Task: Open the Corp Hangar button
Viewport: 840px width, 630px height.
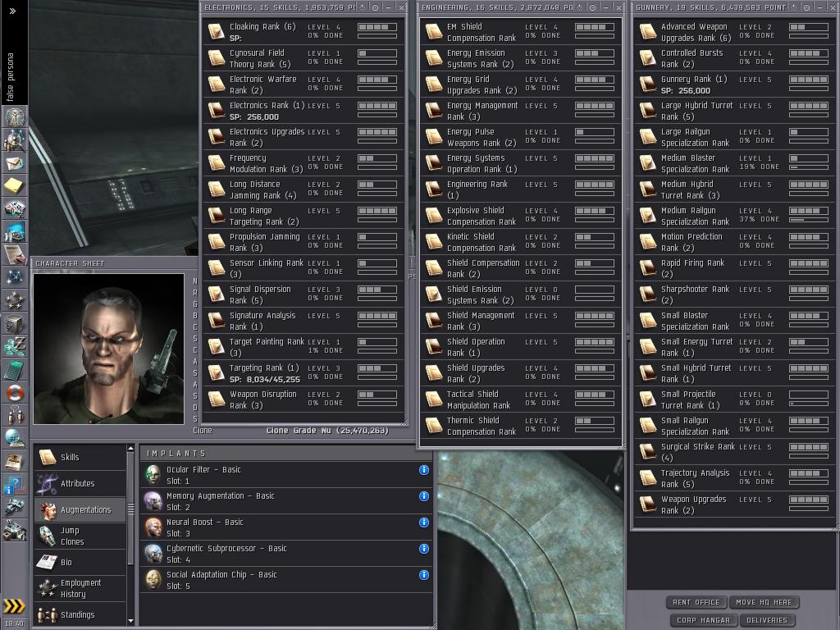Action: click(x=703, y=620)
